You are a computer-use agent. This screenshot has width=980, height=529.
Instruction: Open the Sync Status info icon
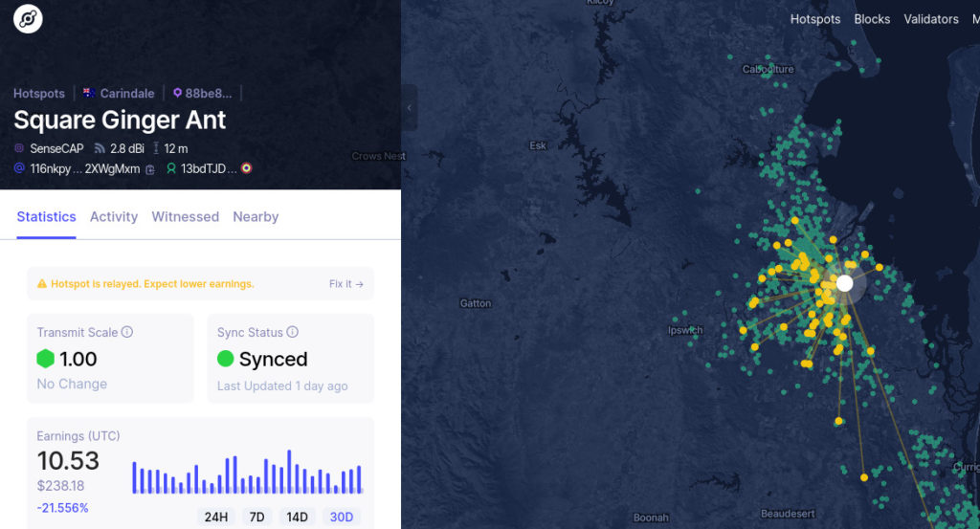[293, 332]
